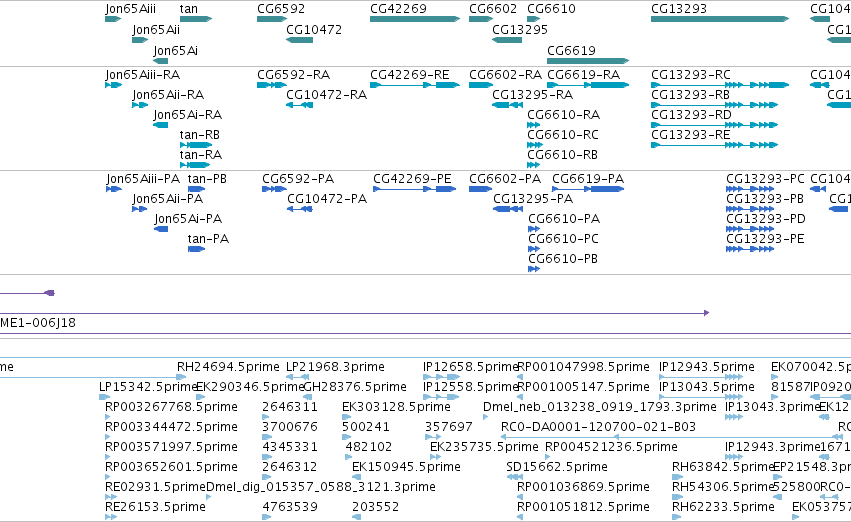Click the tan-RB transcript label

click(200, 135)
